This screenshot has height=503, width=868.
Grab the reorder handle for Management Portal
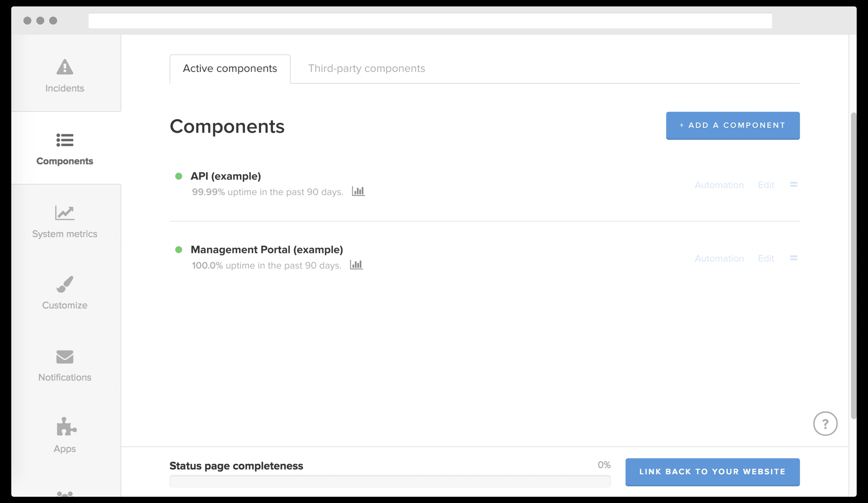(x=794, y=258)
